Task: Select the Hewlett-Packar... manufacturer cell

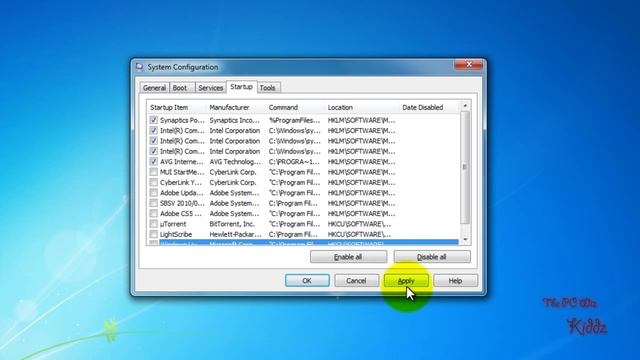Action: tap(235, 234)
